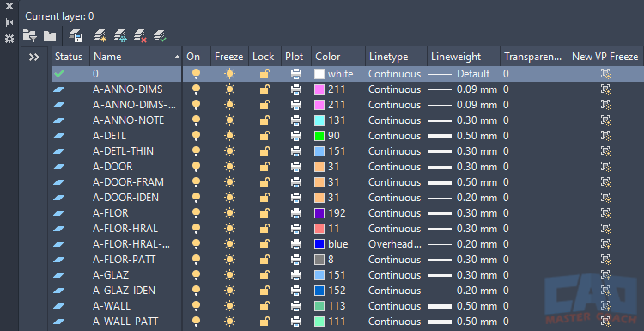Freeze the A-GLAZ layer
This screenshot has height=331, width=644.
click(229, 274)
